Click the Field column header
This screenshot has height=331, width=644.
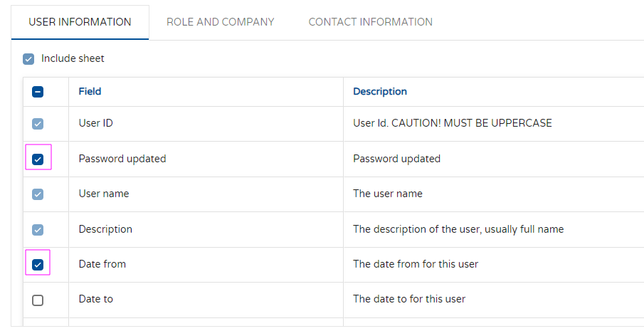tap(90, 91)
